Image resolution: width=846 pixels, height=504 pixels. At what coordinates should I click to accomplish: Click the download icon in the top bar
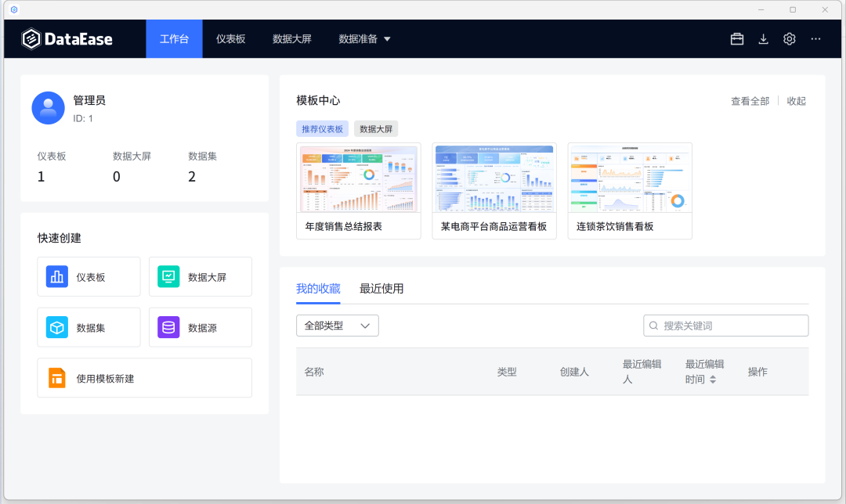tap(763, 38)
